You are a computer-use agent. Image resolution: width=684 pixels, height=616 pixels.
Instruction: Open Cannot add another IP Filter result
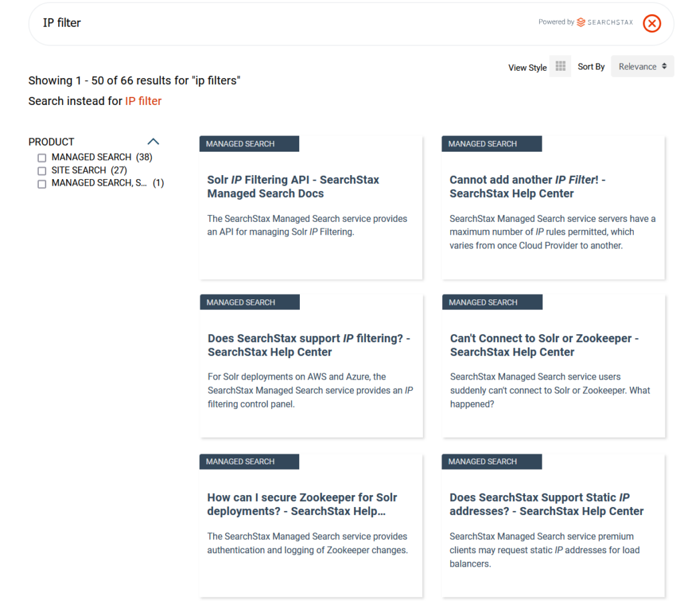528,186
